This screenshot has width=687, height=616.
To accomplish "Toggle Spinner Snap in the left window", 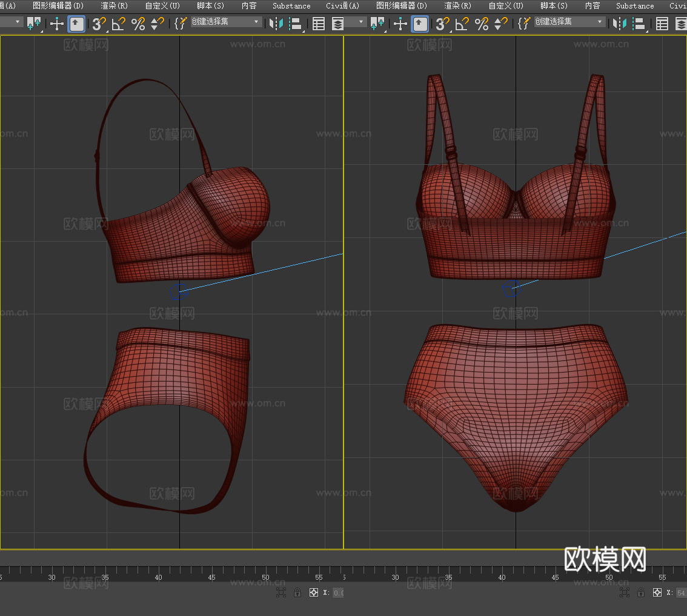I will [157, 24].
